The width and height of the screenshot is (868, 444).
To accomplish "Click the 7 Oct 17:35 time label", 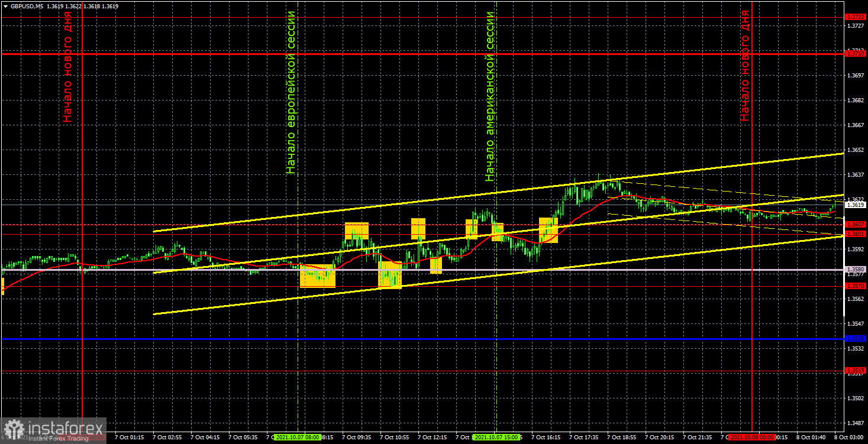I will (585, 437).
